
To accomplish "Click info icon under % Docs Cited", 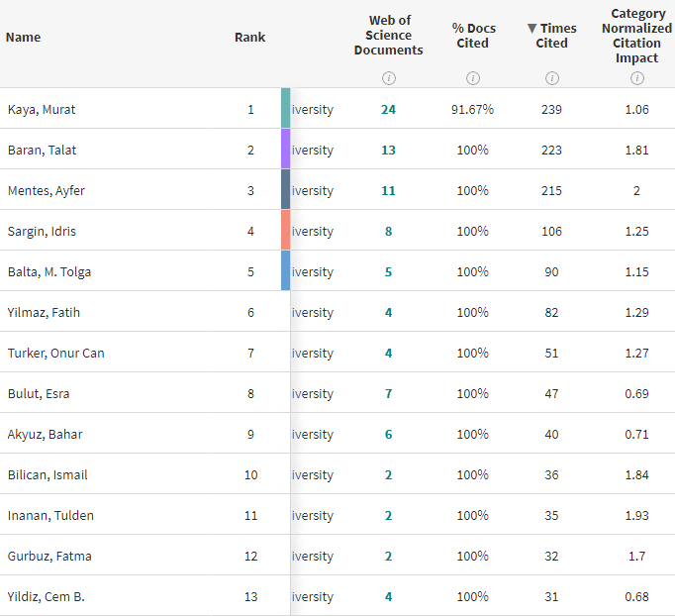I will [473, 78].
